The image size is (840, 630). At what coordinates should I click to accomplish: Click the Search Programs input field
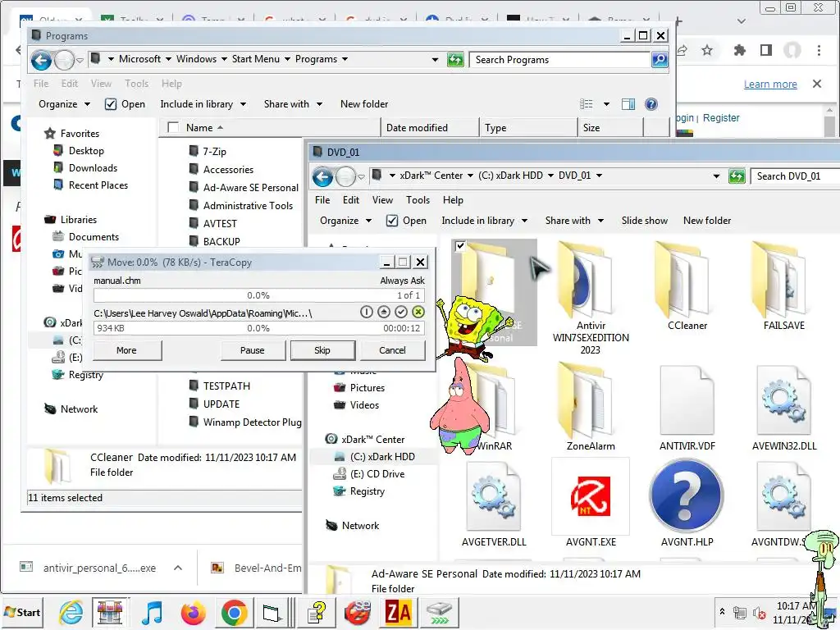click(559, 59)
